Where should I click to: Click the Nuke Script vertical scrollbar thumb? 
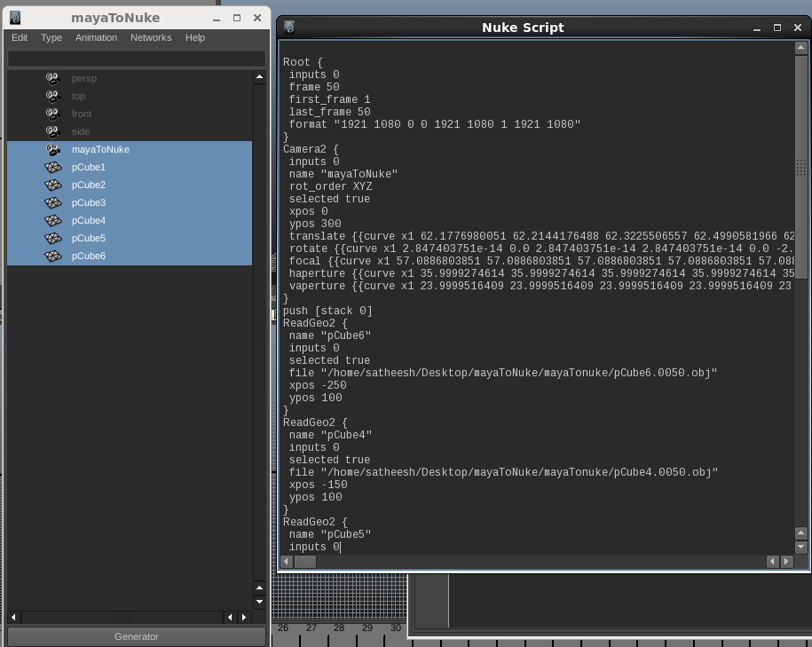click(x=800, y=167)
